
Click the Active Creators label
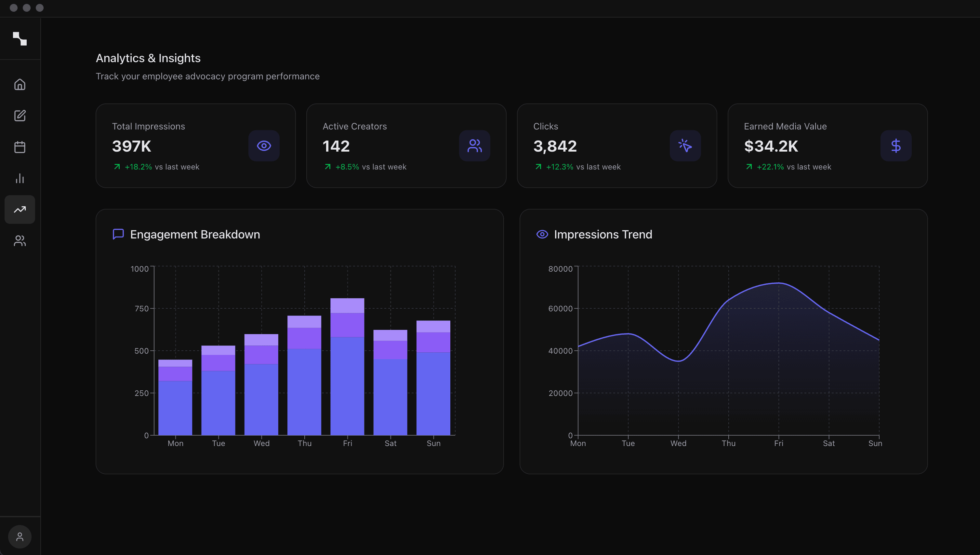355,126
